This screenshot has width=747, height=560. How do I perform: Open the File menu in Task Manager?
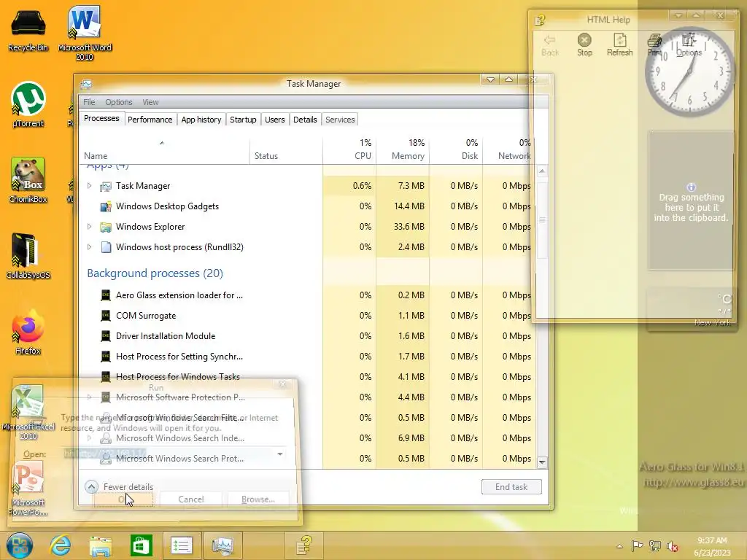pos(89,102)
